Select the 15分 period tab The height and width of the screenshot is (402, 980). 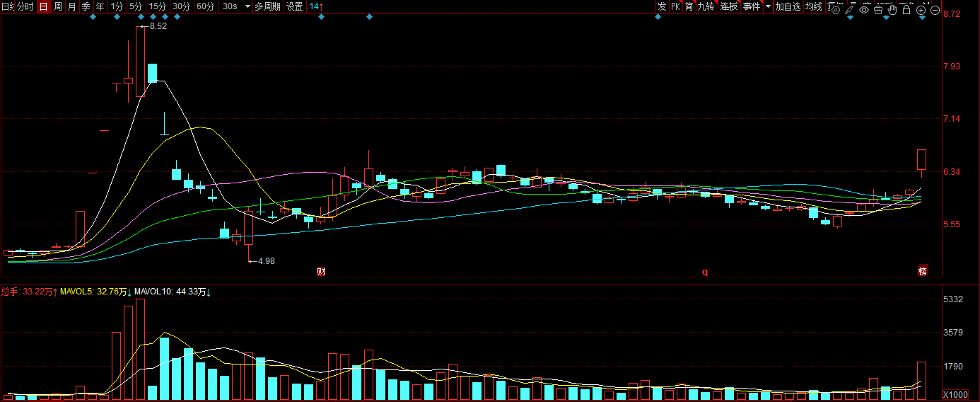tap(158, 6)
